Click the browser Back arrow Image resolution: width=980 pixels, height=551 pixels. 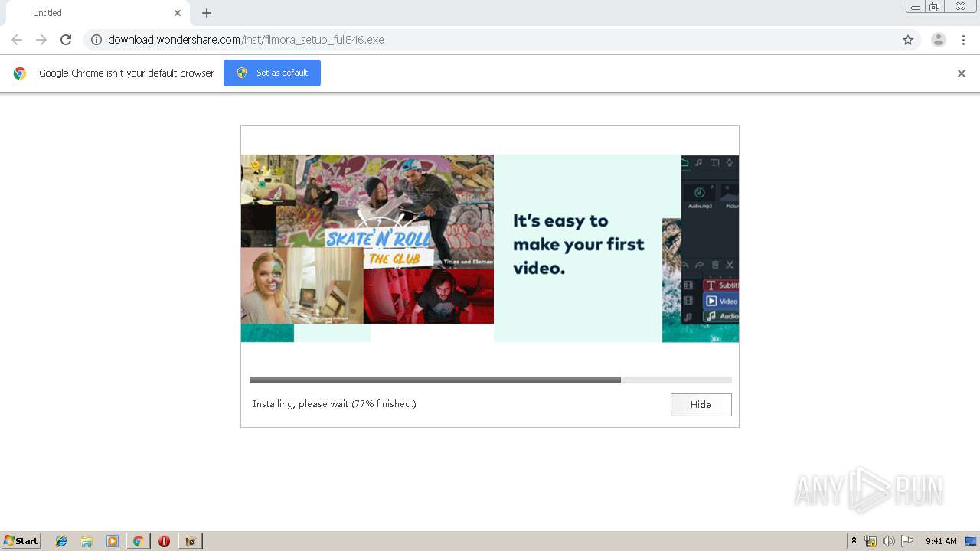click(17, 40)
